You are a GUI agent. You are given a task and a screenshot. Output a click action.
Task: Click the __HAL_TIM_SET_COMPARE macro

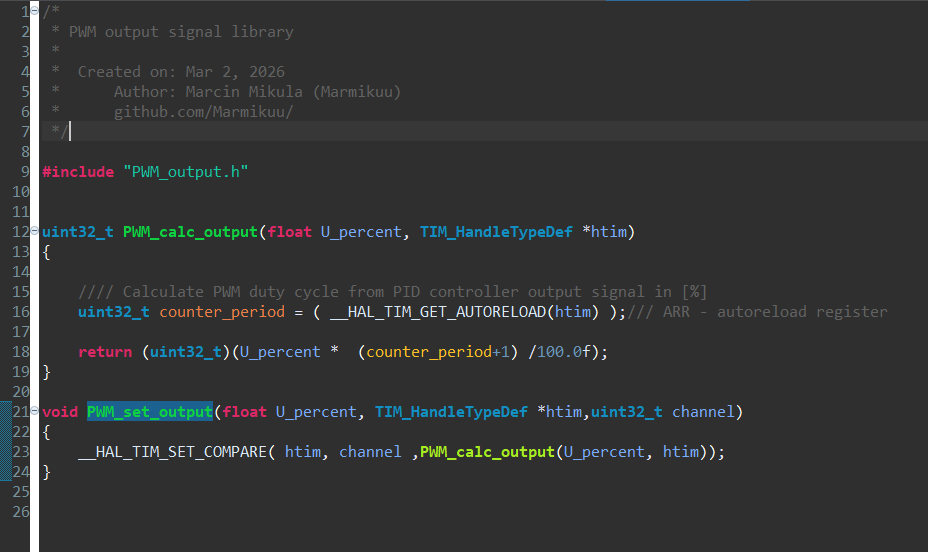coord(173,452)
